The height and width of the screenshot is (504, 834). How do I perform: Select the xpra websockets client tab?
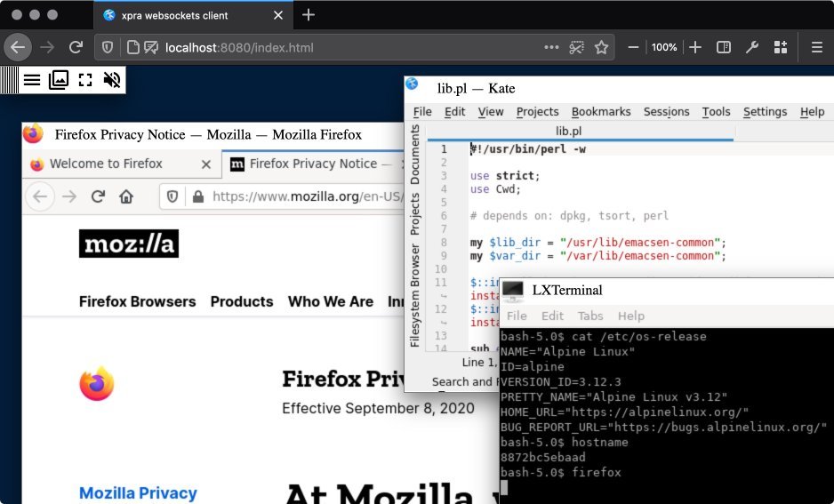(193, 15)
